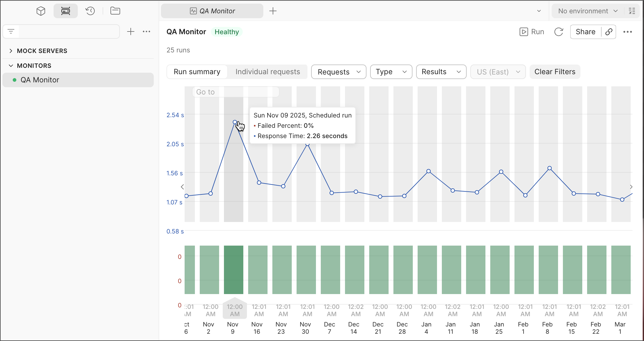Click the Nov 16 green result bar
Screen dimensions: 644x341
point(258,270)
